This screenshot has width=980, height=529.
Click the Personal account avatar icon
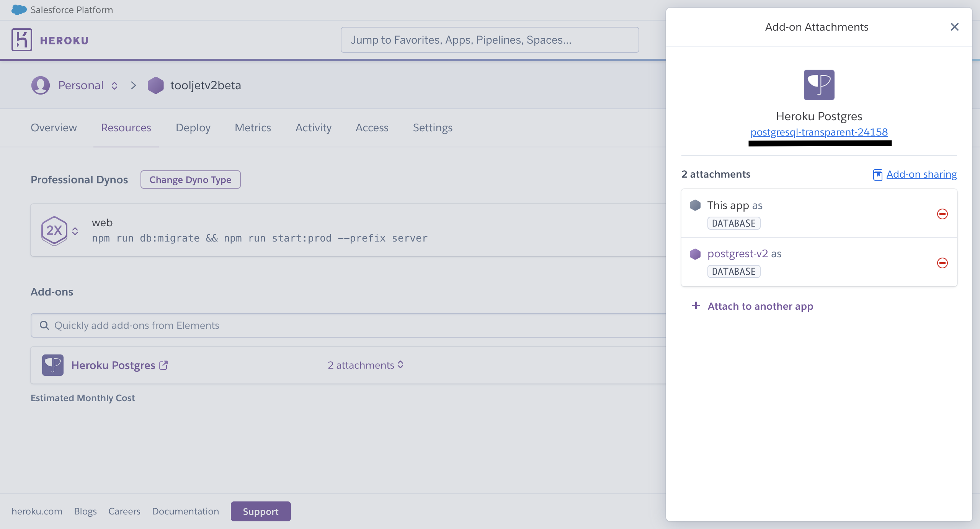pyautogui.click(x=41, y=85)
